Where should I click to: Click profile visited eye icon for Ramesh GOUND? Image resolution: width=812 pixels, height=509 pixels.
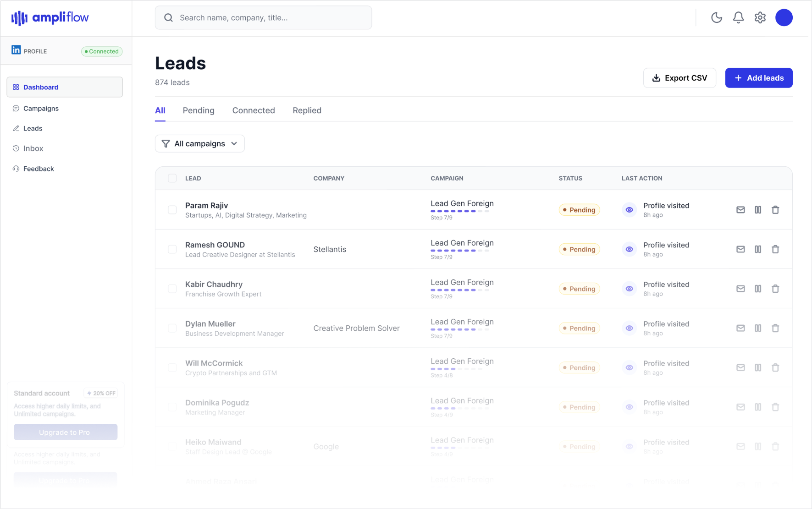point(630,249)
